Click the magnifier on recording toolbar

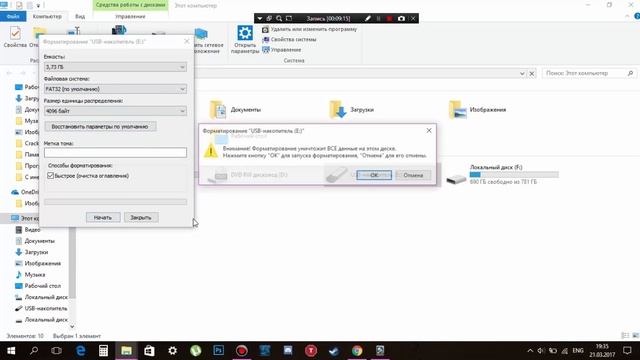(x=279, y=18)
